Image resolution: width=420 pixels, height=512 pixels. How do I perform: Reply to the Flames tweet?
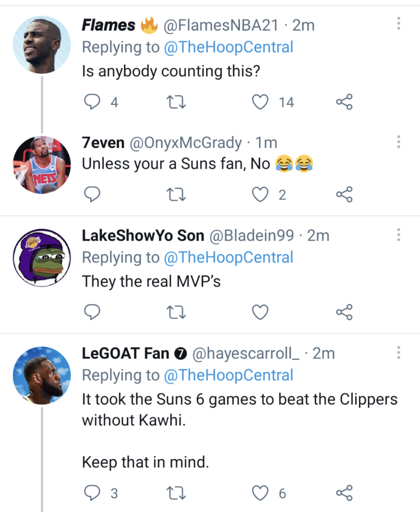[92, 102]
